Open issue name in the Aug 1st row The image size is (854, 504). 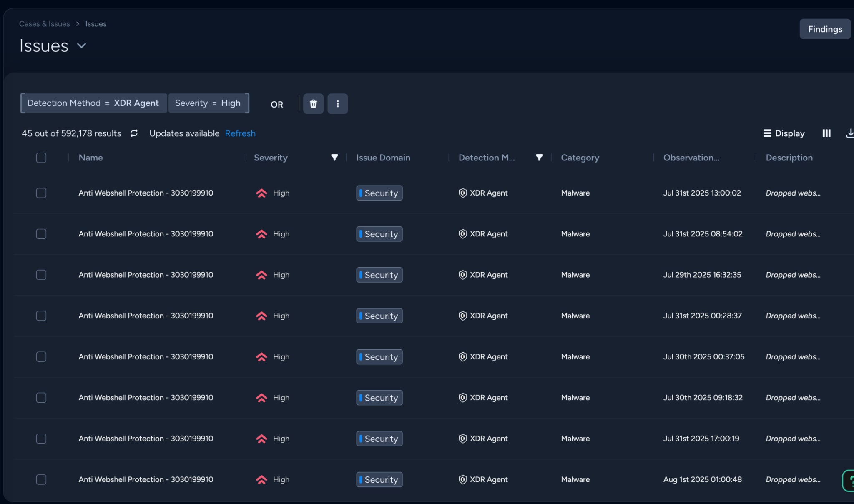coord(146,479)
